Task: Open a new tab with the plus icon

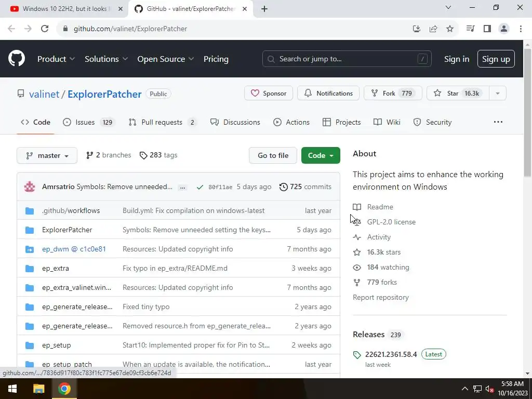Action: pyautogui.click(x=264, y=9)
